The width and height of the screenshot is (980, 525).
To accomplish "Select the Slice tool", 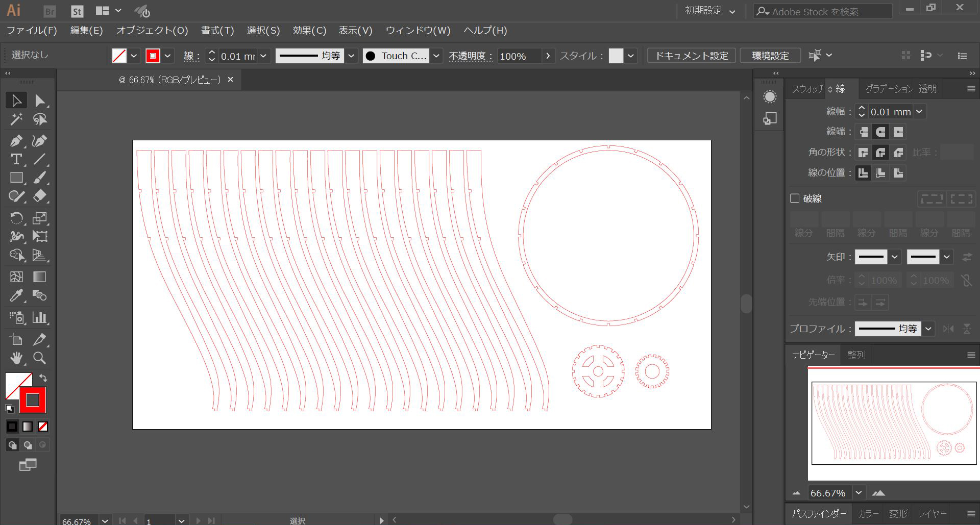I will click(40, 339).
